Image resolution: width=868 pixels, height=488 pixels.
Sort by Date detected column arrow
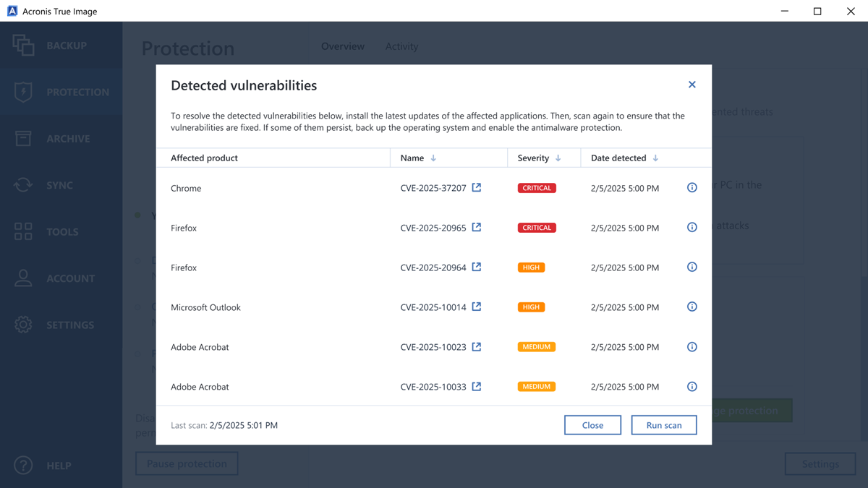655,158
